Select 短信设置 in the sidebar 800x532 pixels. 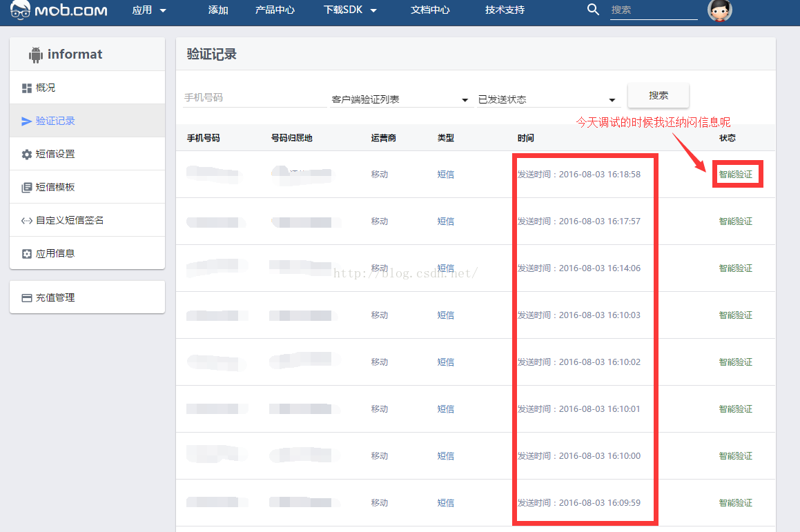tap(87, 154)
